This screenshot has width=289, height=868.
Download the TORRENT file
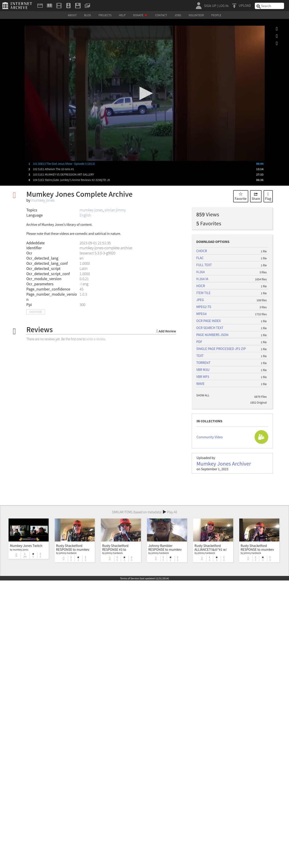[203, 363]
